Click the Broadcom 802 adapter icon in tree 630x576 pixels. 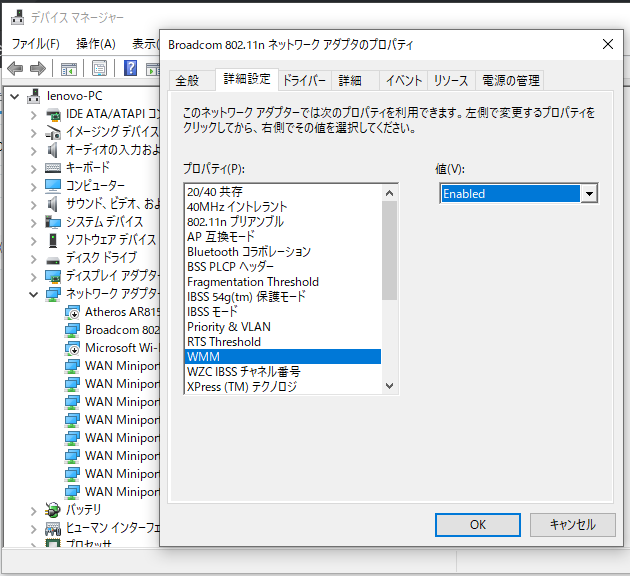click(72, 330)
